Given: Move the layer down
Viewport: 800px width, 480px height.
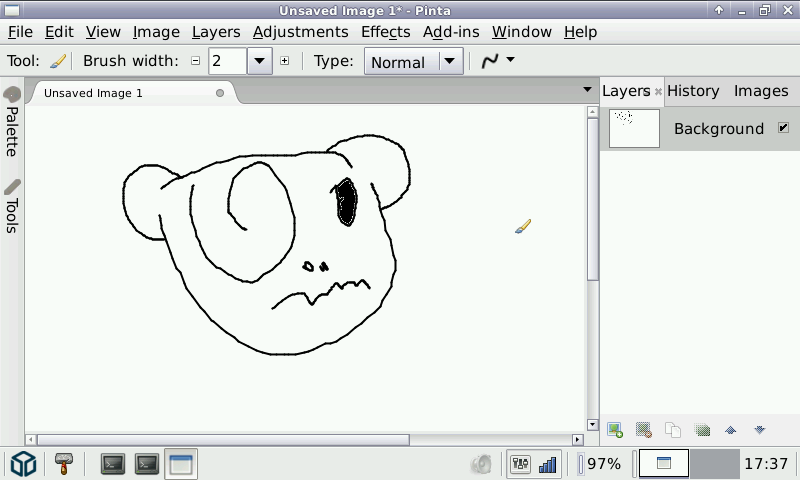Looking at the screenshot, I should (760, 430).
